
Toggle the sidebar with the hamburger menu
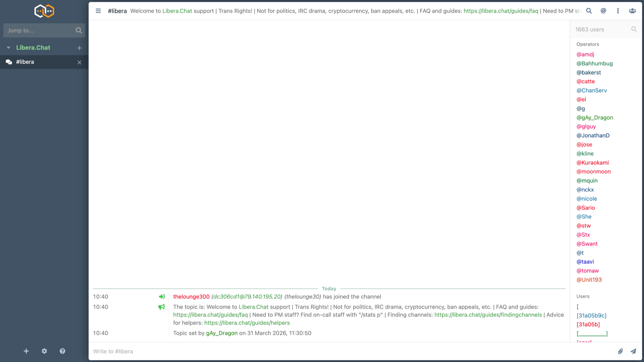pos(98,11)
